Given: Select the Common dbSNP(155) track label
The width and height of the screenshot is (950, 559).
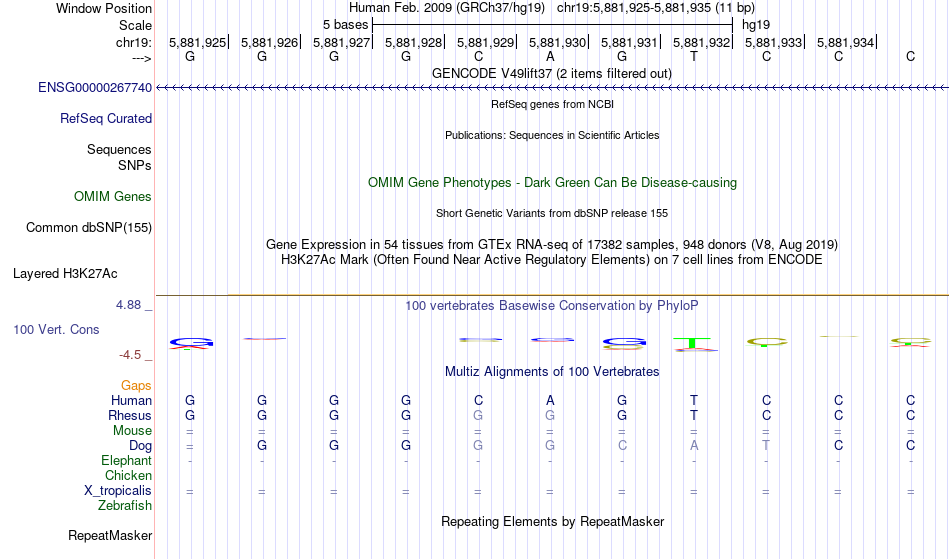Looking at the screenshot, I should point(89,228).
